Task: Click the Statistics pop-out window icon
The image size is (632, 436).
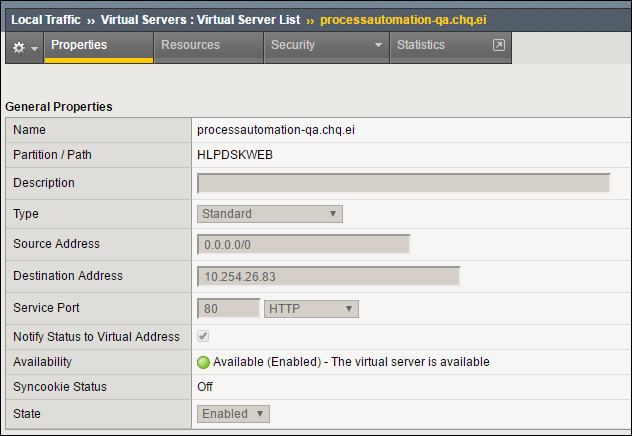Action: pos(499,45)
